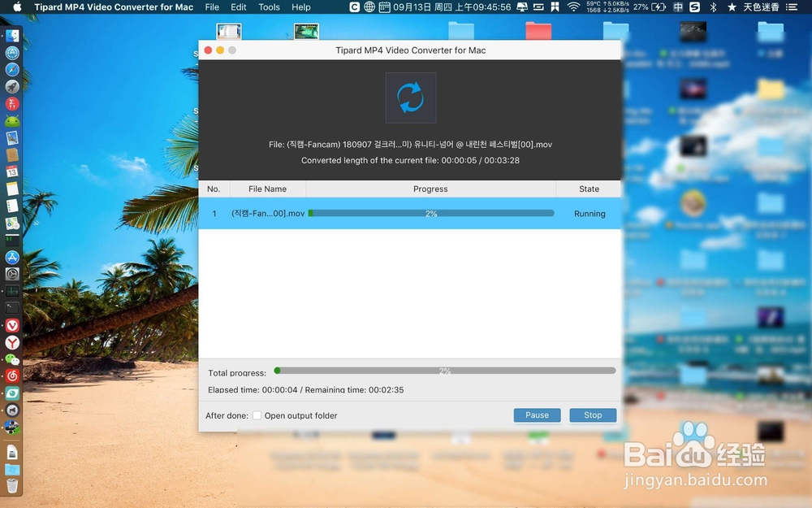Launch the App Store from the dock
Screen dimensions: 812x508
pos(11,257)
